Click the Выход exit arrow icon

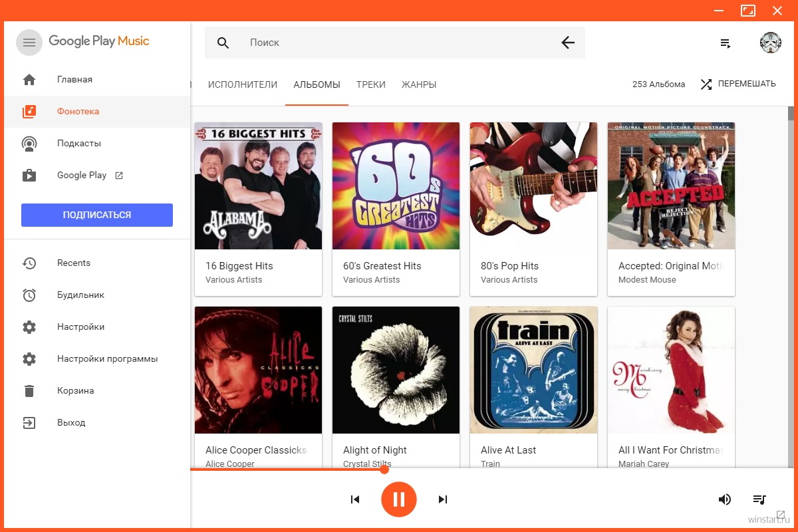click(x=29, y=423)
